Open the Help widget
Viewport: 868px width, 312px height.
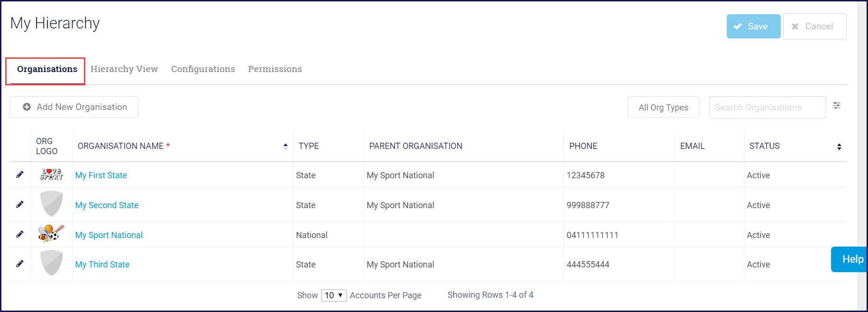852,259
